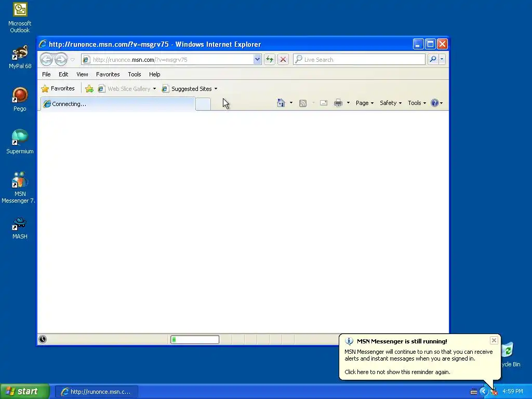532x399 pixels.
Task: Click 'Click here to not show this reminder again'
Action: pos(397,372)
